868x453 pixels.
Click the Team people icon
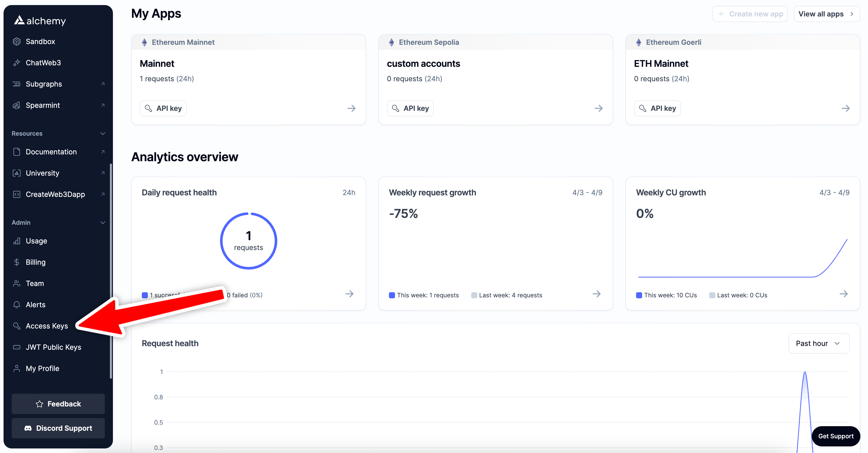click(x=16, y=283)
